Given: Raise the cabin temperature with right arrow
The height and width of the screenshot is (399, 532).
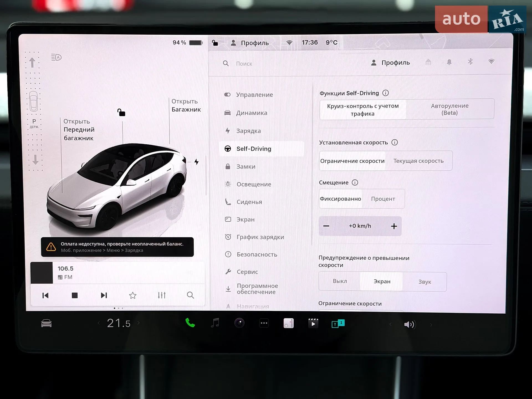Looking at the screenshot, I should click(x=139, y=323).
